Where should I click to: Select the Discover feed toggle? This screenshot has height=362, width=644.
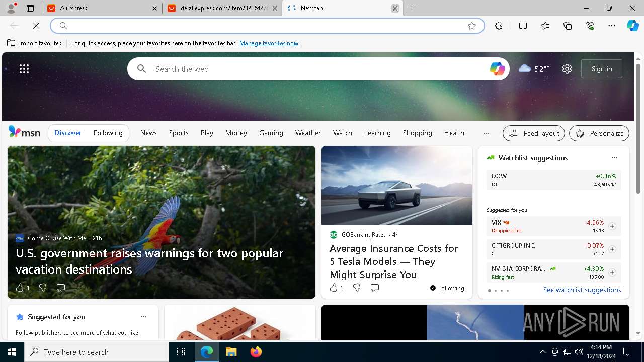tap(68, 133)
